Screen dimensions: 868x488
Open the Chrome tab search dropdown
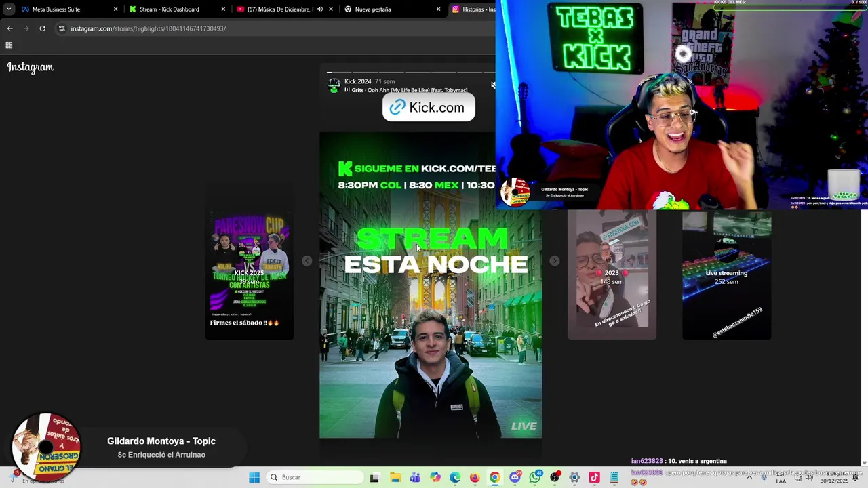point(9,9)
